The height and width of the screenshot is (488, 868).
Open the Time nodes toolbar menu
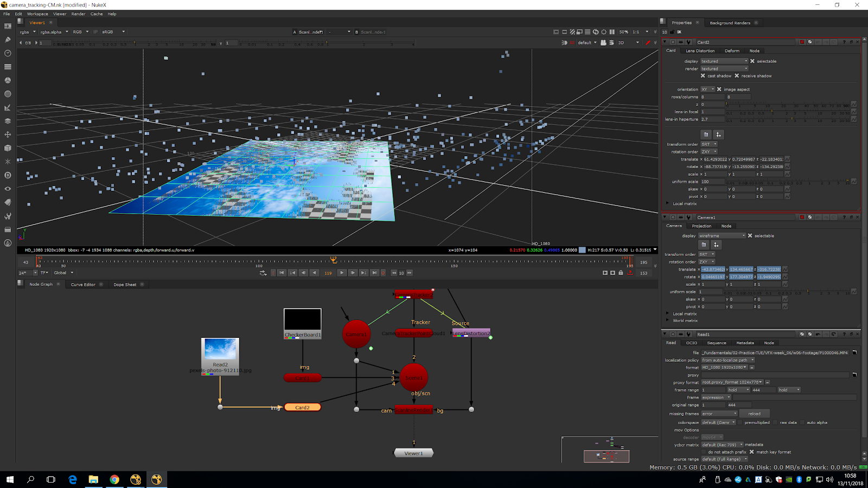coord(8,53)
